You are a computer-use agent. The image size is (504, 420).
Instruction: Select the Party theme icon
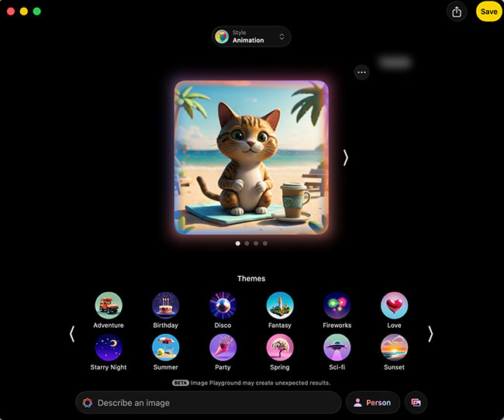click(x=223, y=347)
